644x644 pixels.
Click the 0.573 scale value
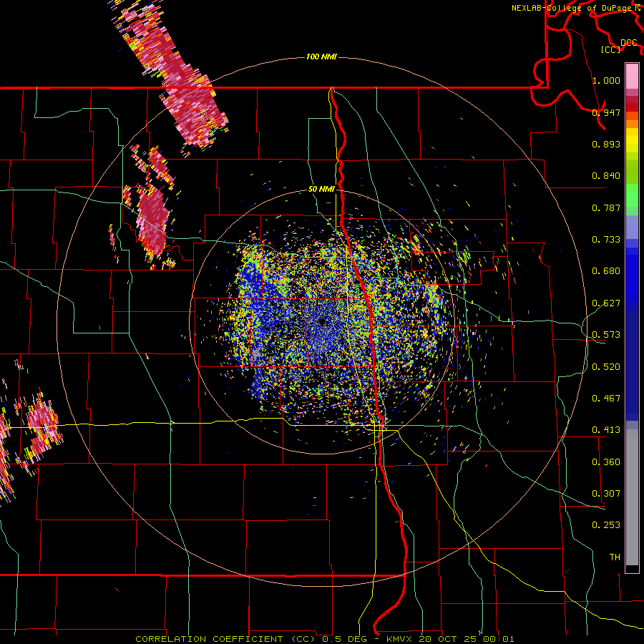pyautogui.click(x=606, y=335)
